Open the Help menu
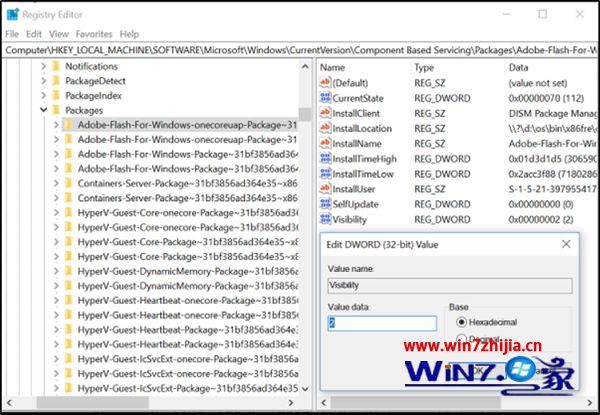The image size is (600, 415). tap(129, 34)
